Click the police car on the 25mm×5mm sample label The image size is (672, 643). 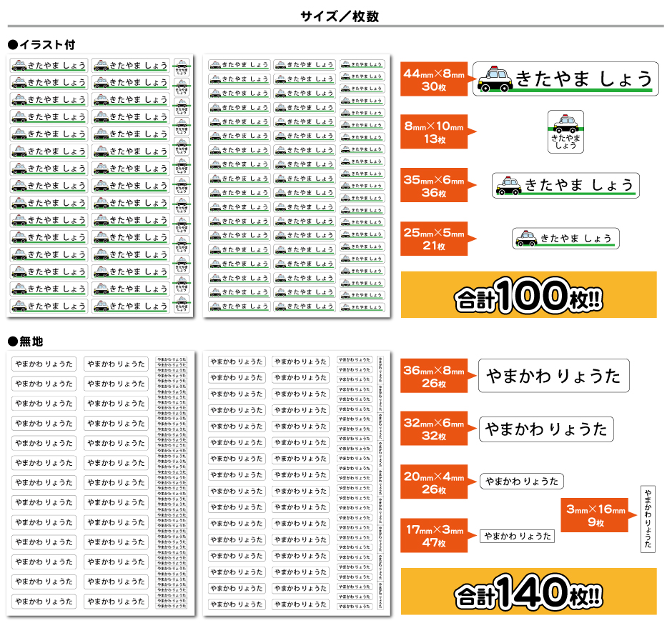point(525,238)
